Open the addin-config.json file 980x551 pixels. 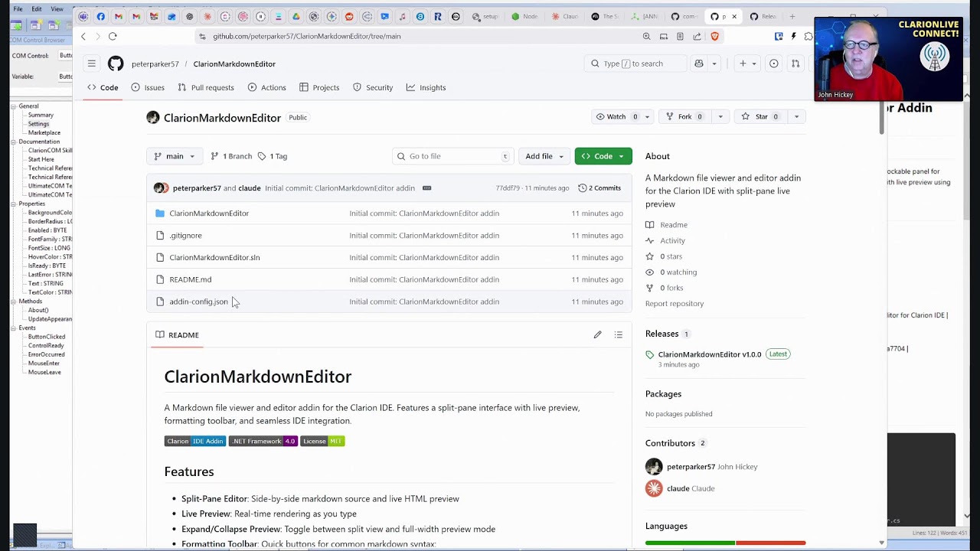pyautogui.click(x=198, y=302)
